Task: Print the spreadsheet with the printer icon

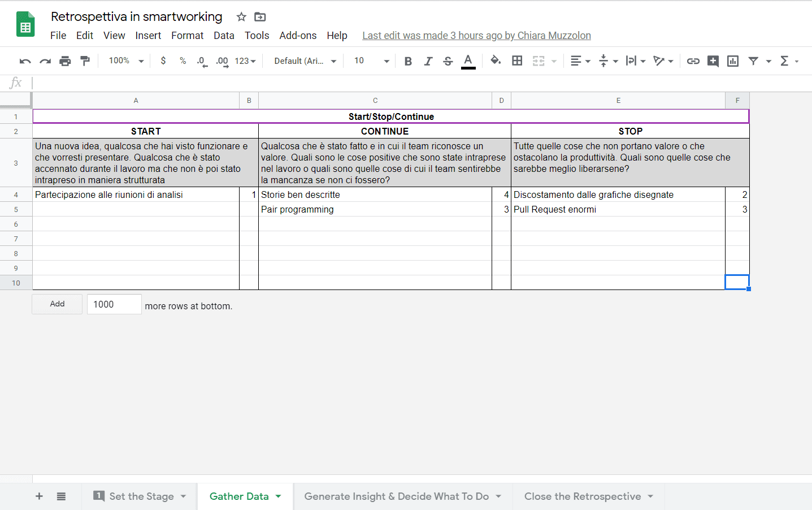Action: (x=65, y=61)
